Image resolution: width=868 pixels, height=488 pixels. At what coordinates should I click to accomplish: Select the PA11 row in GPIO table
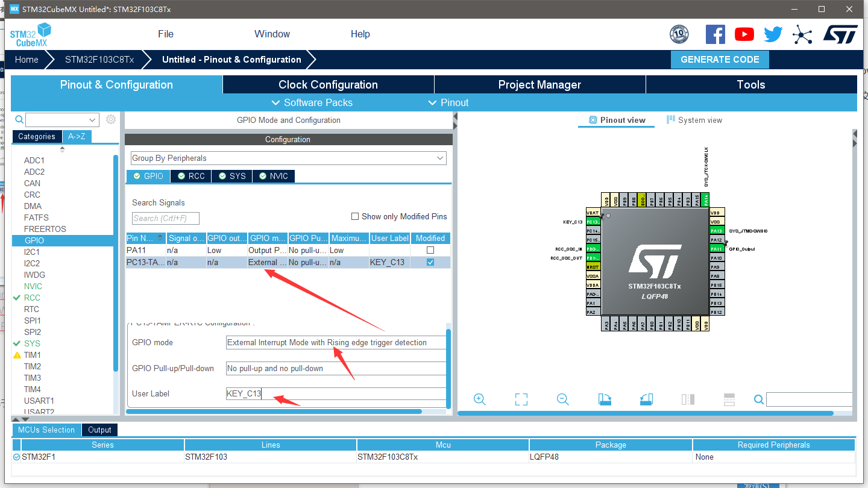click(x=288, y=250)
